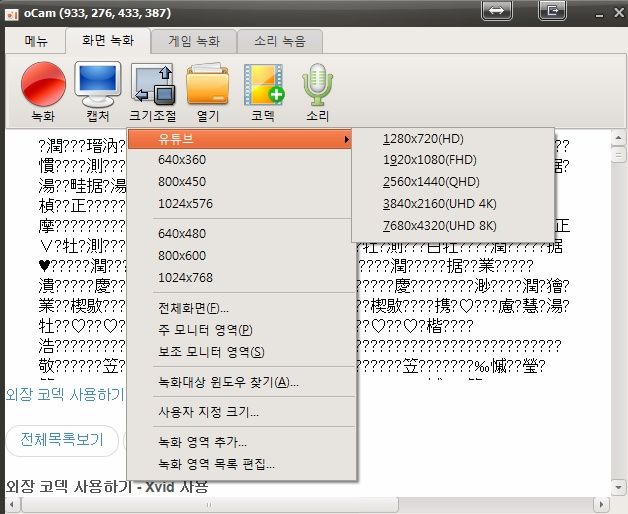Click the vertical scrollbar thumb
The height and width of the screenshot is (514, 628).
[x=618, y=155]
